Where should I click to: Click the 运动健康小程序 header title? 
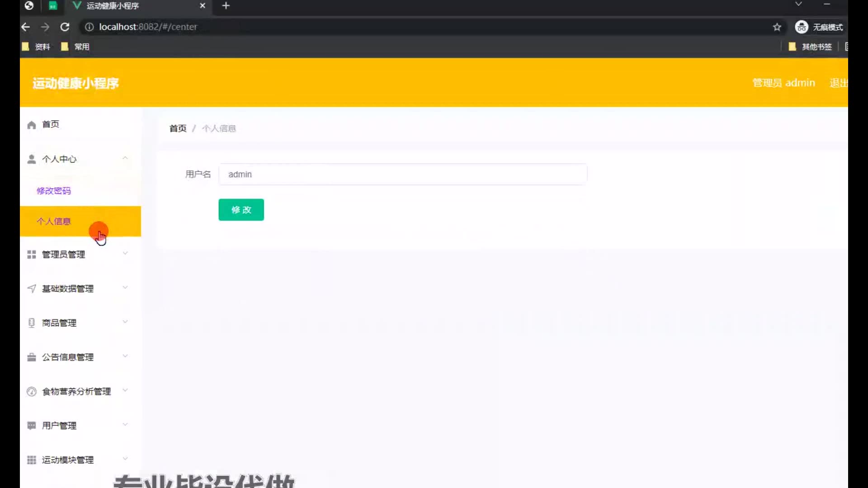point(75,84)
